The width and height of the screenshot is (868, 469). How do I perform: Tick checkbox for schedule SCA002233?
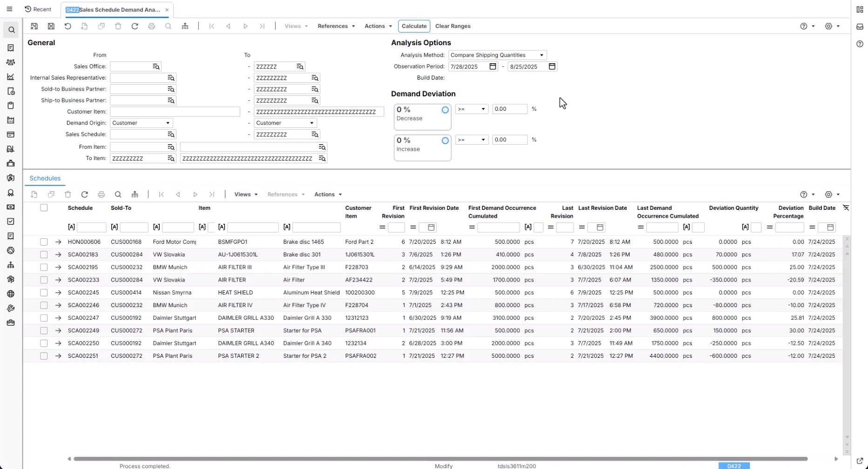point(44,280)
